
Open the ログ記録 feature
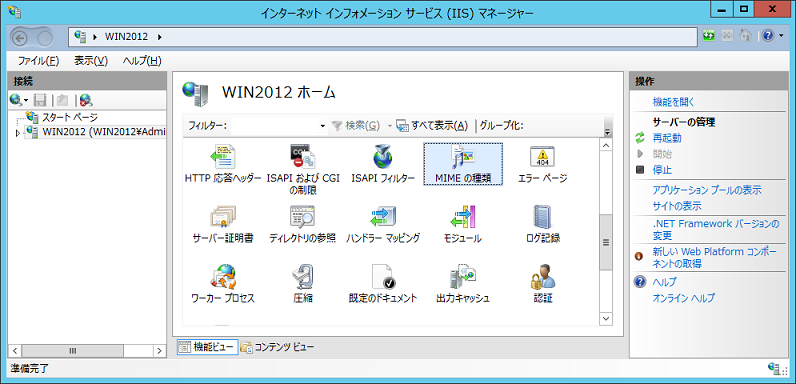pos(542,224)
